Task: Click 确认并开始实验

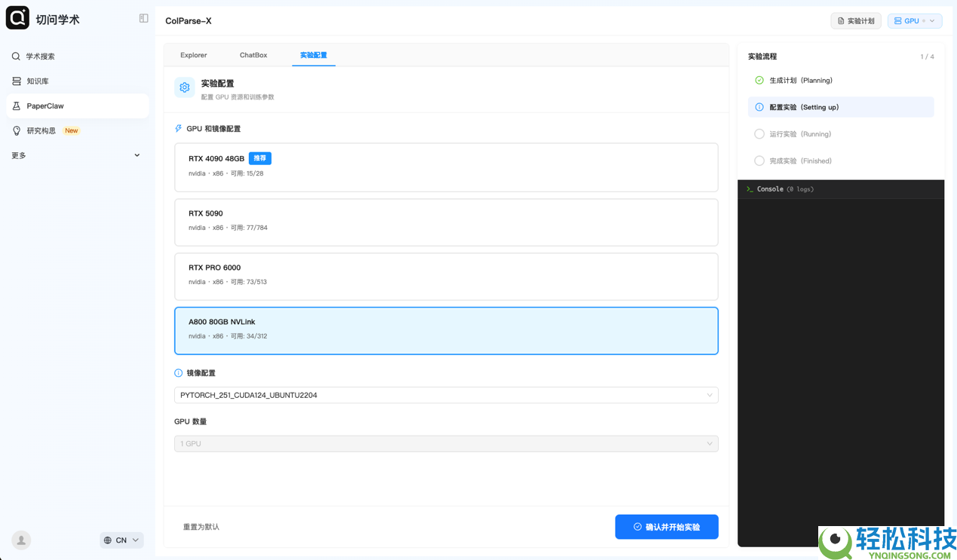Action: click(667, 527)
